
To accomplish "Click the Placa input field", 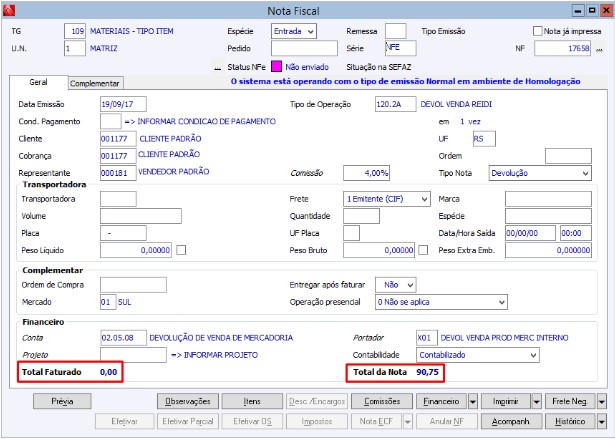I will 123,233.
